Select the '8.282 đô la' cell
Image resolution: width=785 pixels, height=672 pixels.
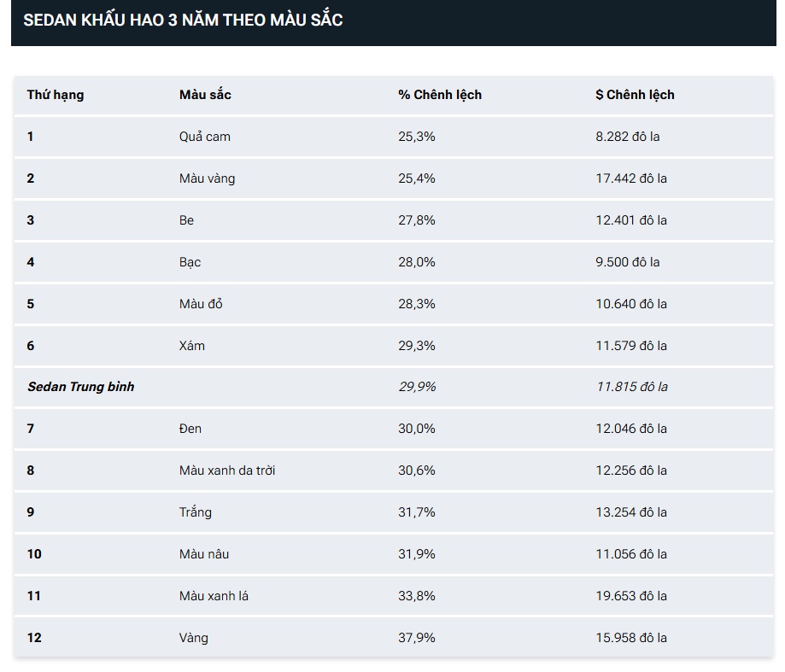pos(627,137)
